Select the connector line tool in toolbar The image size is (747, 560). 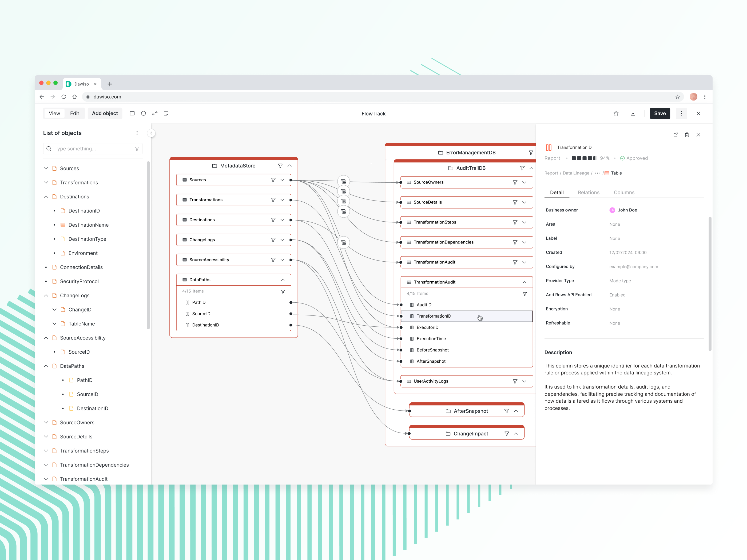click(x=155, y=113)
